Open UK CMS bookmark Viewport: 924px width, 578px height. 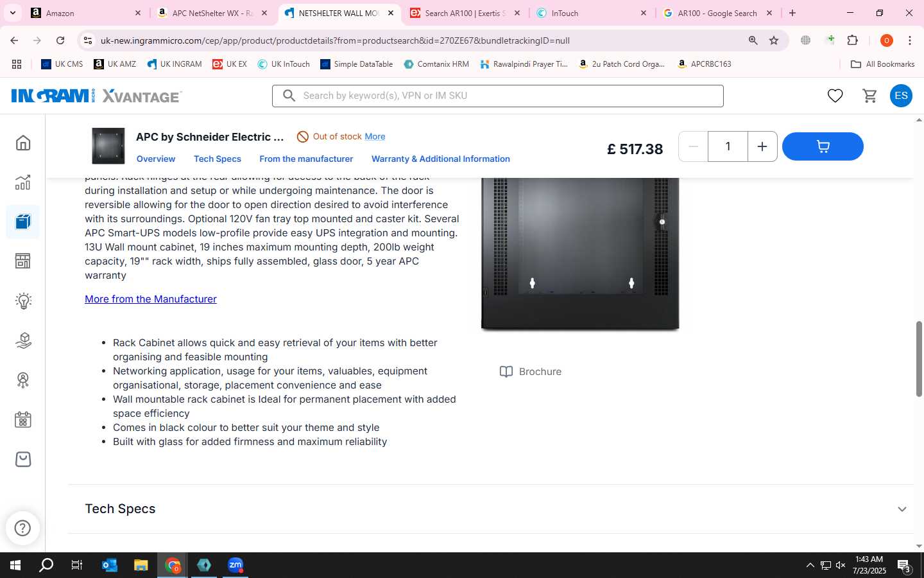62,64
